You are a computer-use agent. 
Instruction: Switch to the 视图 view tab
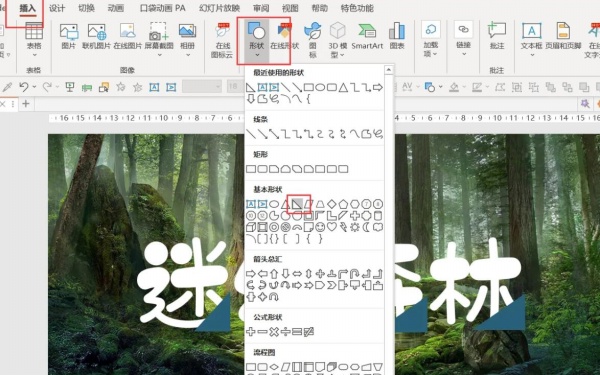[290, 8]
